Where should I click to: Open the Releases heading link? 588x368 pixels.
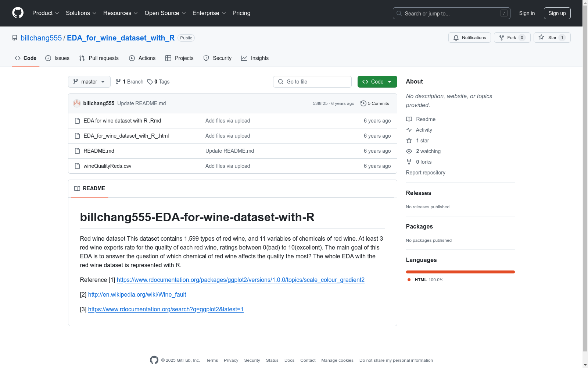click(x=419, y=193)
